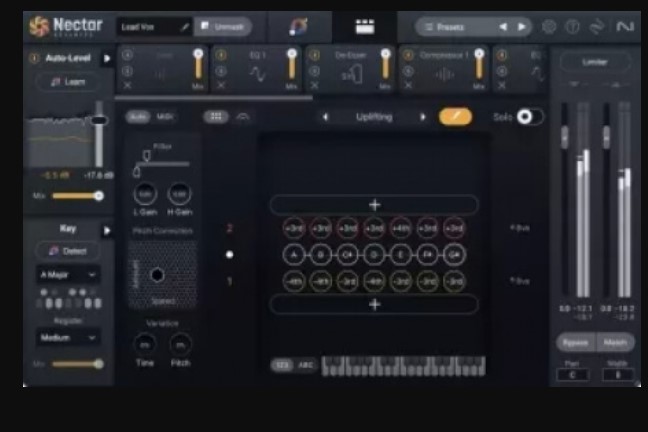Toggle Auto-Level power button

pos(34,58)
